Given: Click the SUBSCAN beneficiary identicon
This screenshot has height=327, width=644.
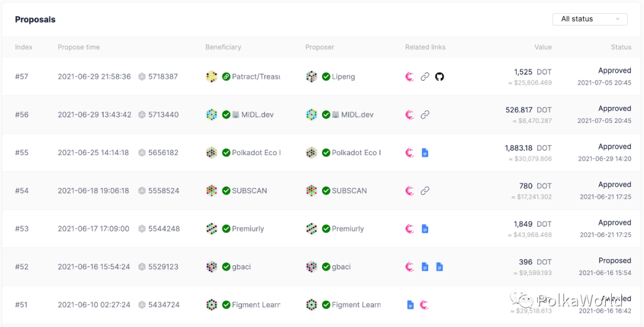Looking at the screenshot, I should pyautogui.click(x=212, y=190).
